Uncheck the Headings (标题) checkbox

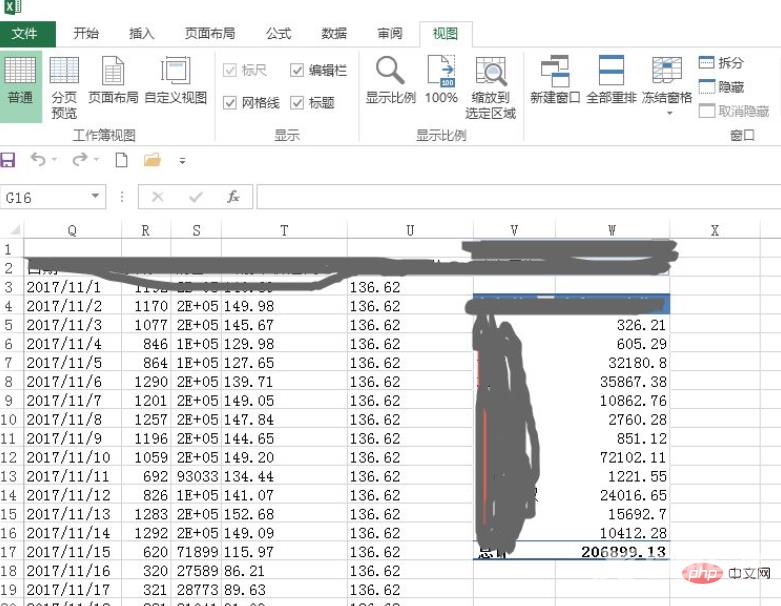click(x=297, y=103)
